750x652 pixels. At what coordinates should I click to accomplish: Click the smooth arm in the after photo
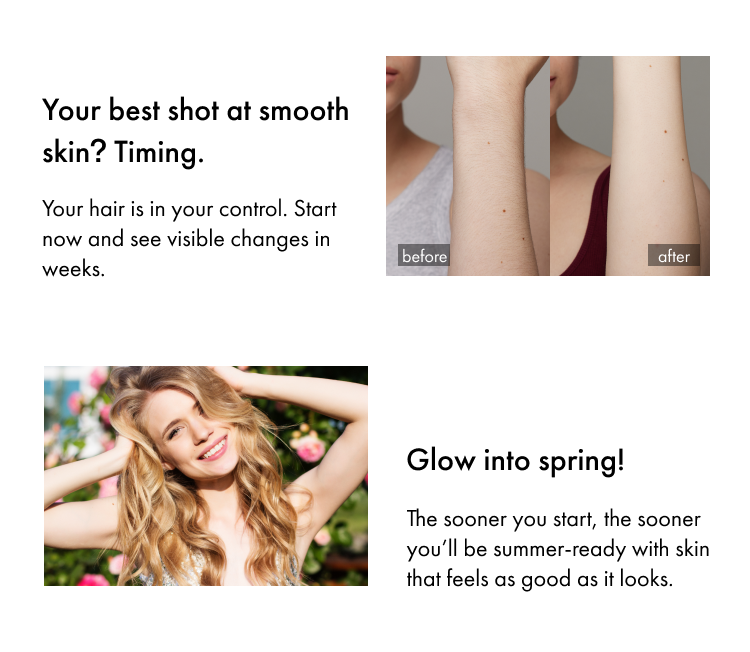[653, 166]
